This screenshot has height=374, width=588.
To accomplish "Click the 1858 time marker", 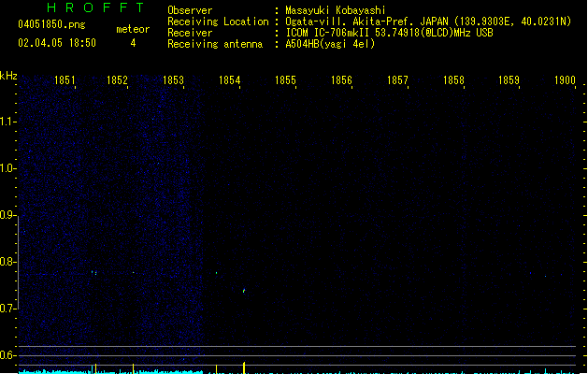I will (x=453, y=80).
